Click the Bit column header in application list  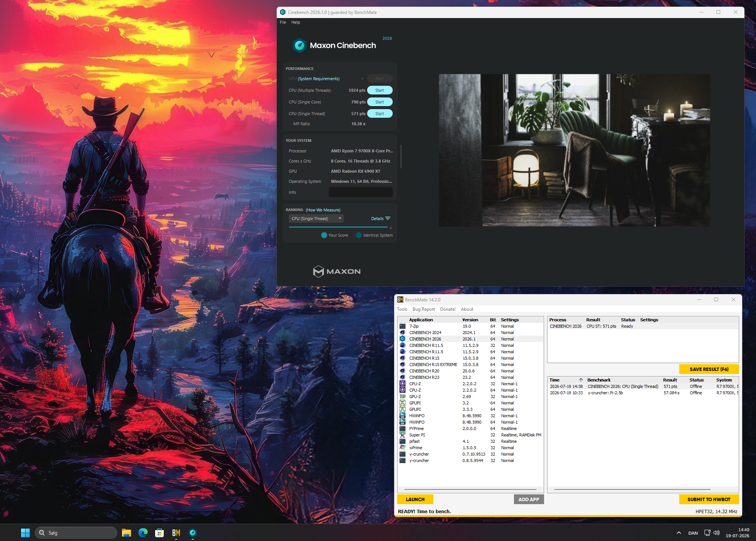[x=493, y=320]
